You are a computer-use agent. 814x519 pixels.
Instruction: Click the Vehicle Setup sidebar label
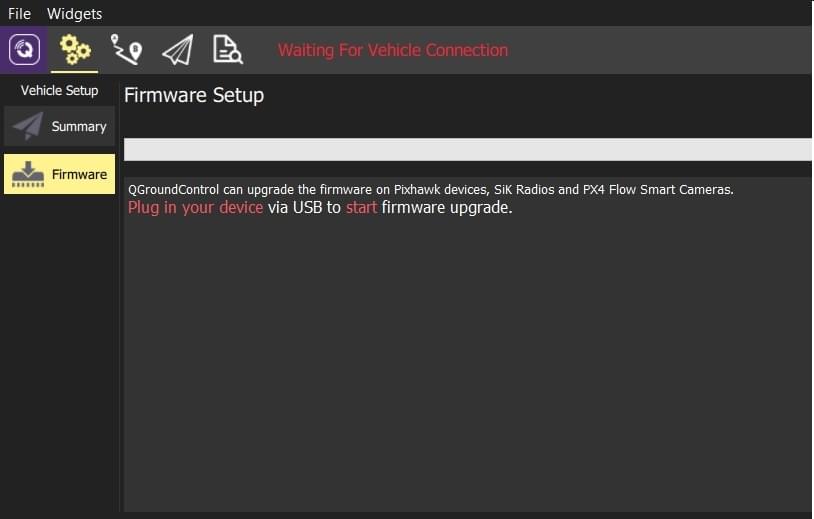coord(59,90)
